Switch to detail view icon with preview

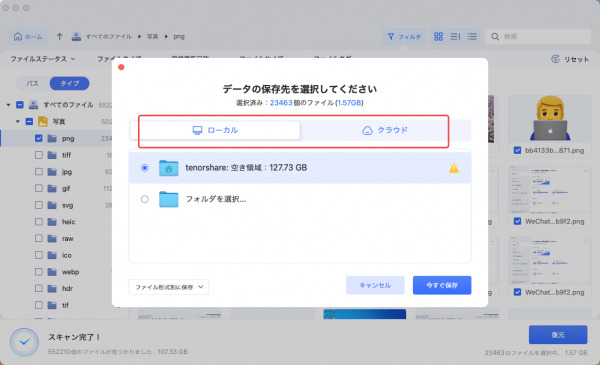455,36
